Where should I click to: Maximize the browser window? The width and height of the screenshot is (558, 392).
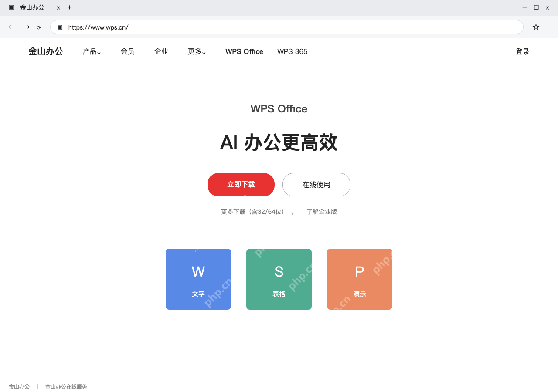[536, 7]
